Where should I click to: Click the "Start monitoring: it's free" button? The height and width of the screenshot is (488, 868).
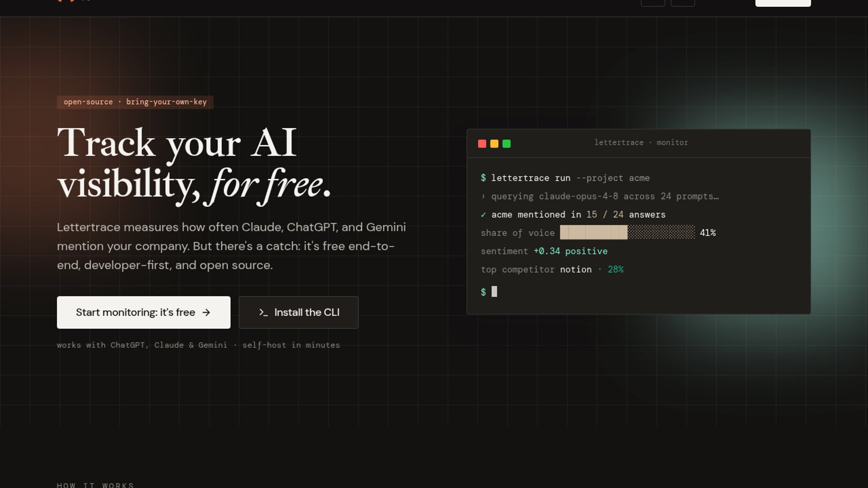pyautogui.click(x=143, y=312)
